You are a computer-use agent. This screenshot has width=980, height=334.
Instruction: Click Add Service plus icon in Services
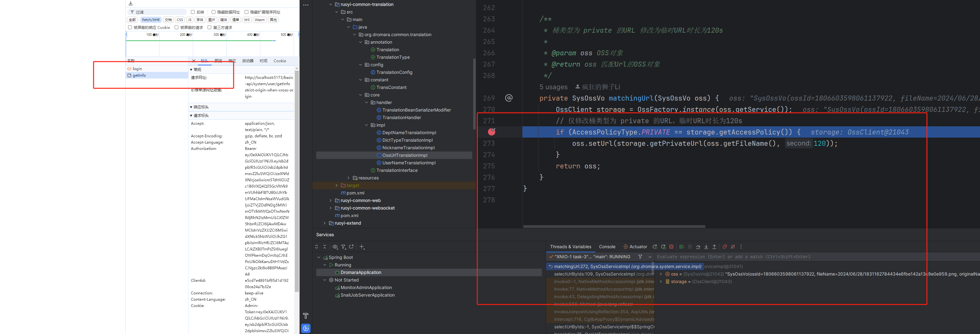pos(362,247)
